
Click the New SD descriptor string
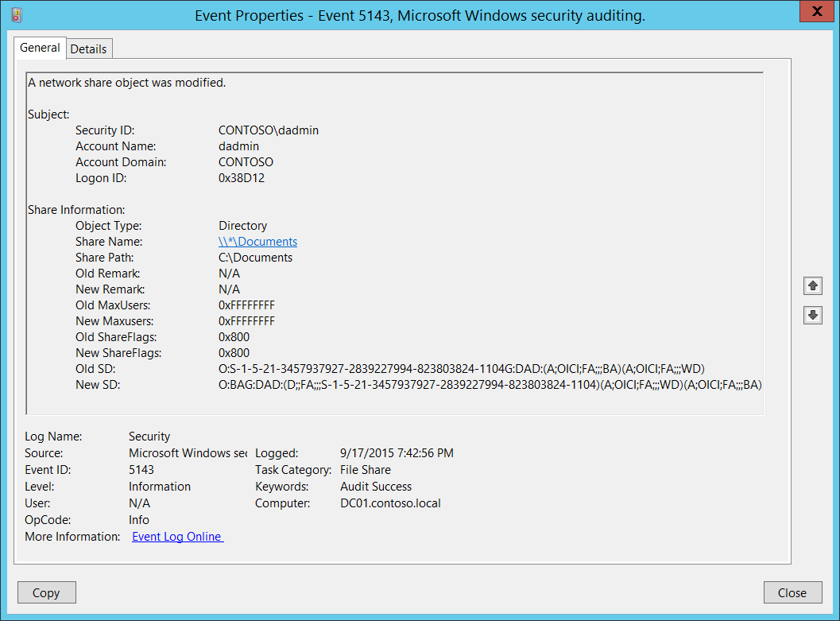pyautogui.click(x=490, y=385)
